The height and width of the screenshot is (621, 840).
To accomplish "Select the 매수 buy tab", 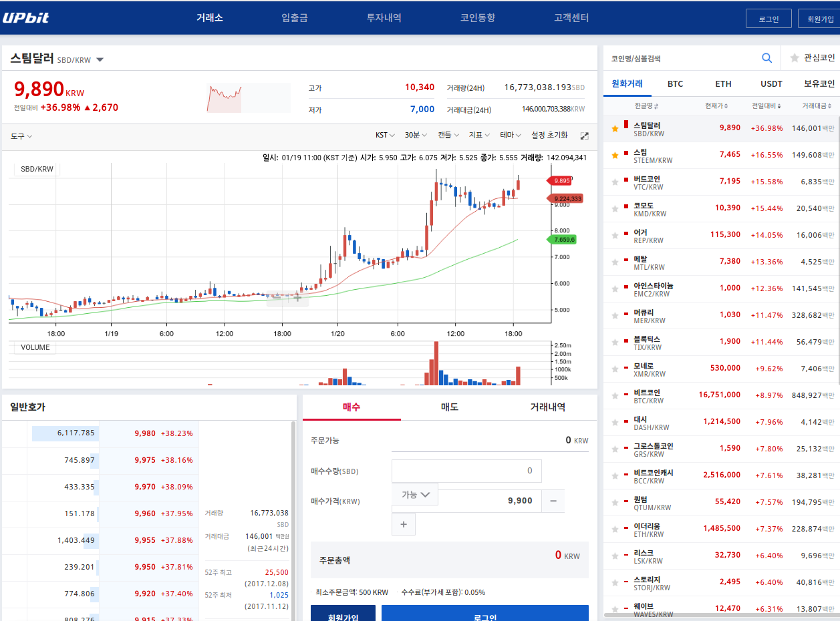I will point(352,407).
